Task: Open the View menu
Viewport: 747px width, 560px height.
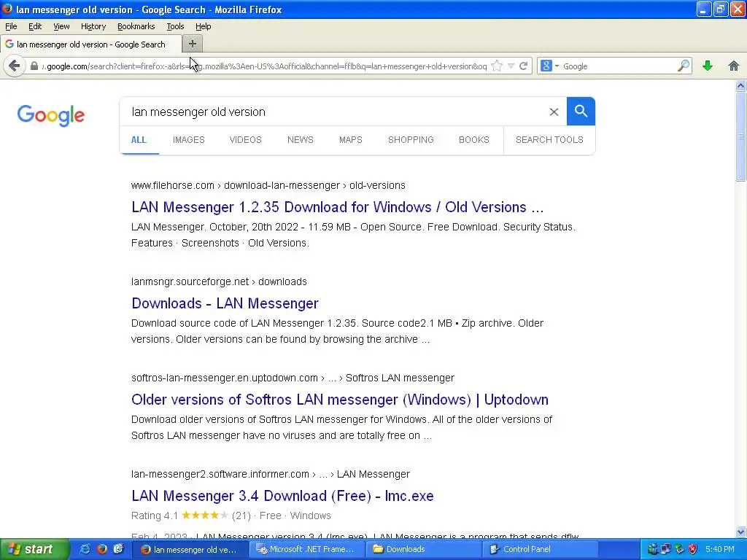Action: pos(61,26)
